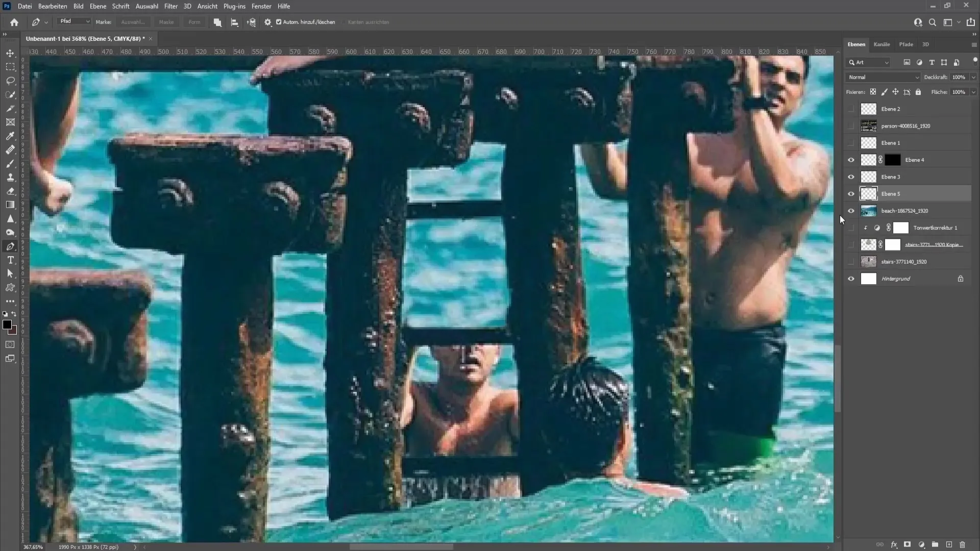The height and width of the screenshot is (551, 980).
Task: Hide the beach-1867524_1920 layer
Action: click(851, 211)
